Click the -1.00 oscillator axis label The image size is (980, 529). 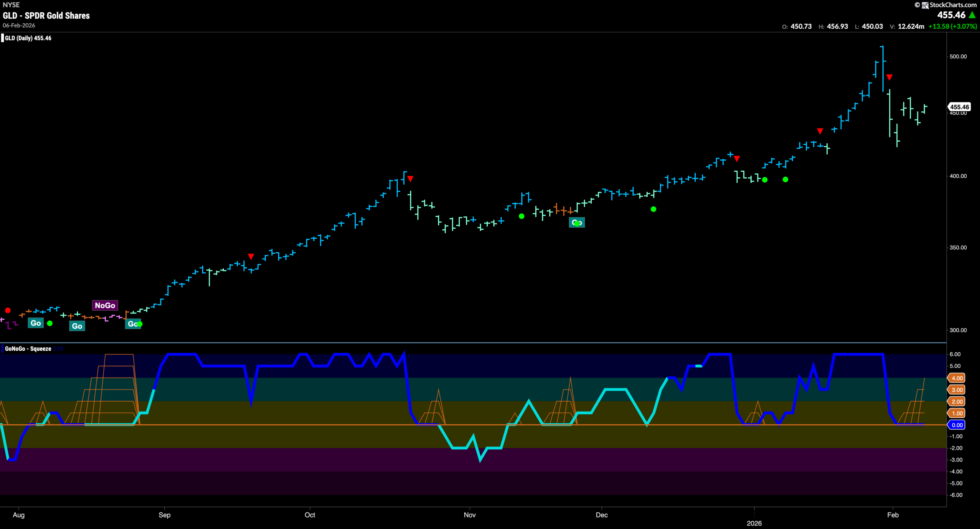coord(956,436)
